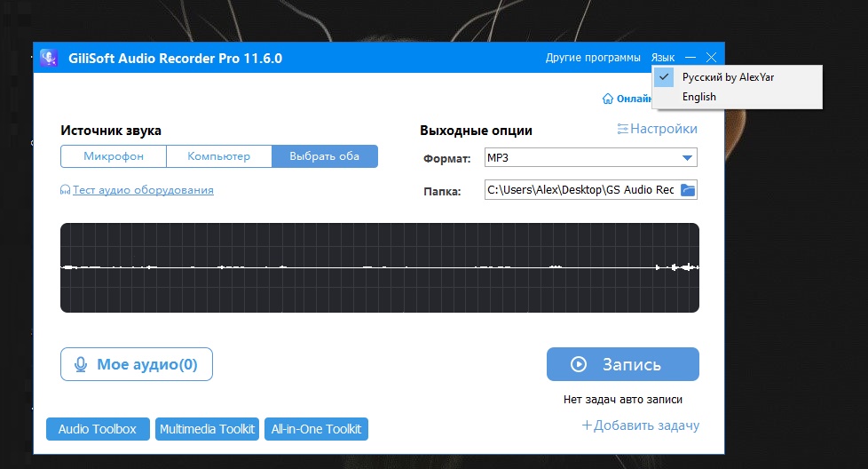868x469 pixels.
Task: Close the GiliSoft Audio Recorder window
Action: [711, 58]
